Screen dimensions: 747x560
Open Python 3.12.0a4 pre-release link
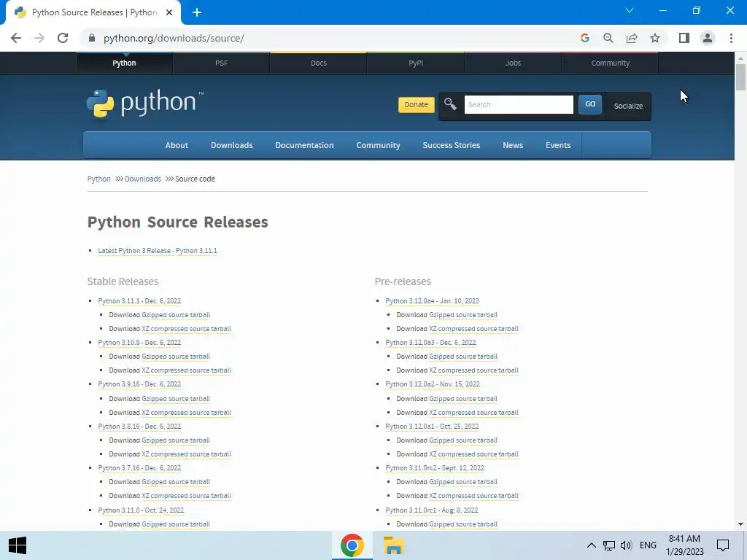[x=432, y=301]
